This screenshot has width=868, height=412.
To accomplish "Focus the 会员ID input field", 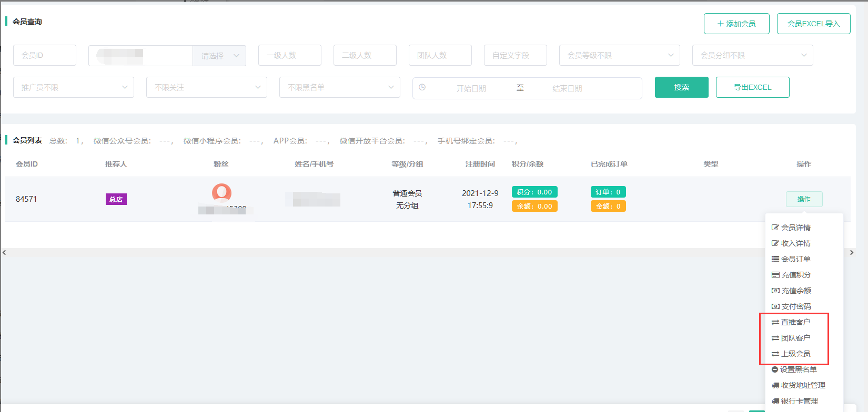I will click(45, 55).
